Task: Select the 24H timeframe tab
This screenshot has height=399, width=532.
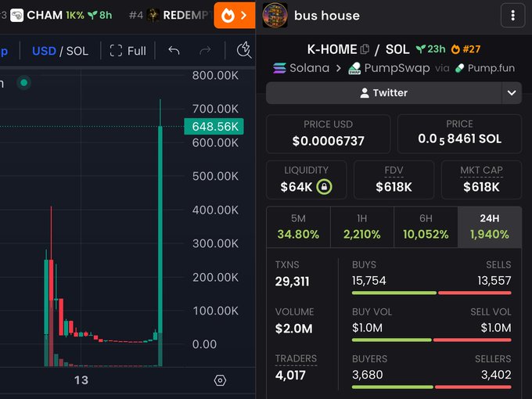Action: 490,227
